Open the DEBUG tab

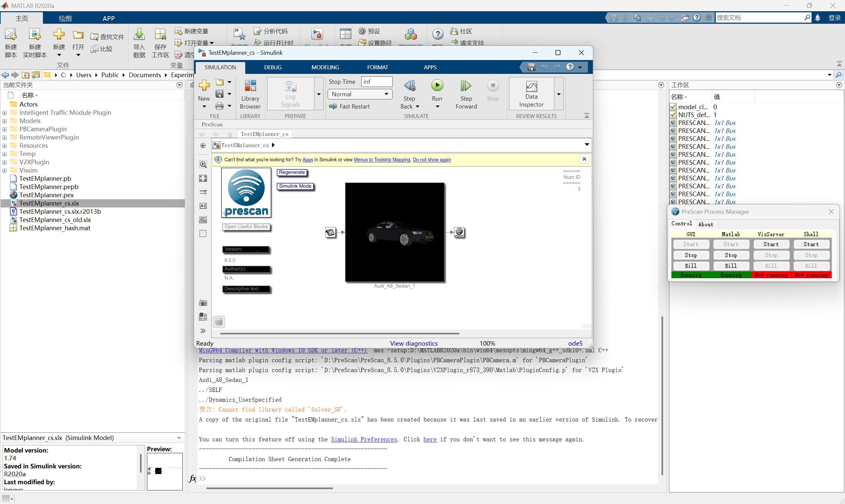pyautogui.click(x=273, y=67)
